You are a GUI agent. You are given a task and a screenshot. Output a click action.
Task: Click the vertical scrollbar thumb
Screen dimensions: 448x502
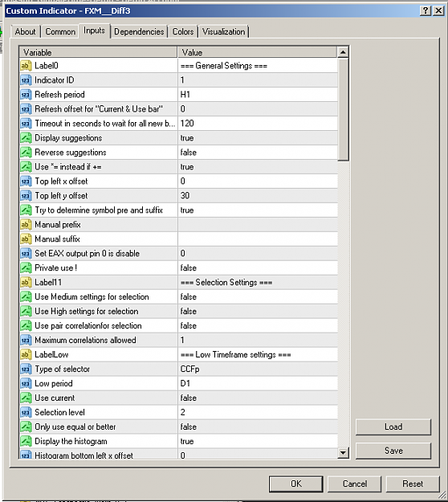point(343,109)
